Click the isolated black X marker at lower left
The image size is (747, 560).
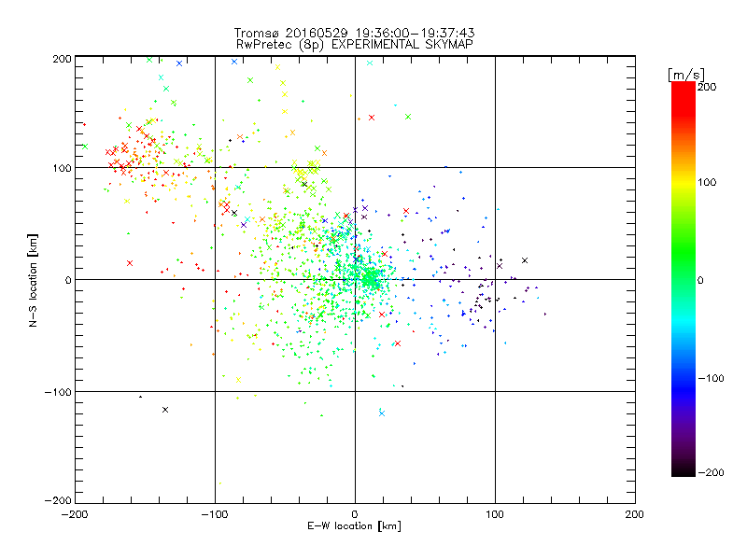[x=165, y=410]
